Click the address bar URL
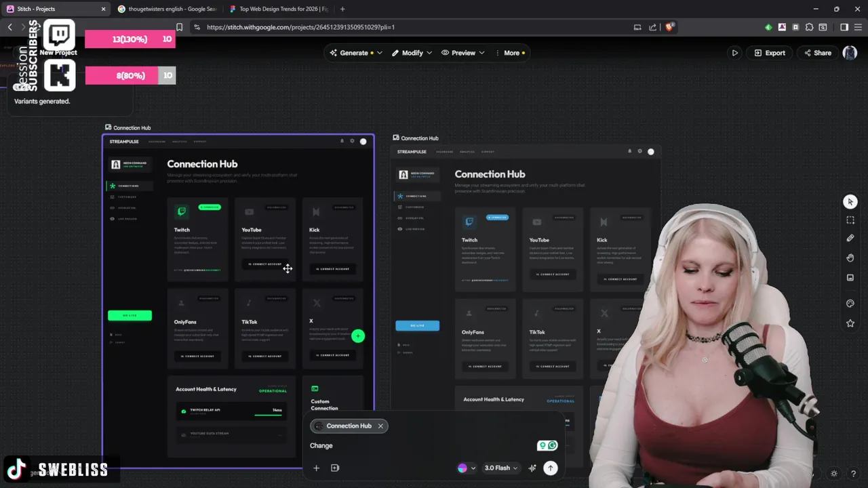 pos(300,27)
